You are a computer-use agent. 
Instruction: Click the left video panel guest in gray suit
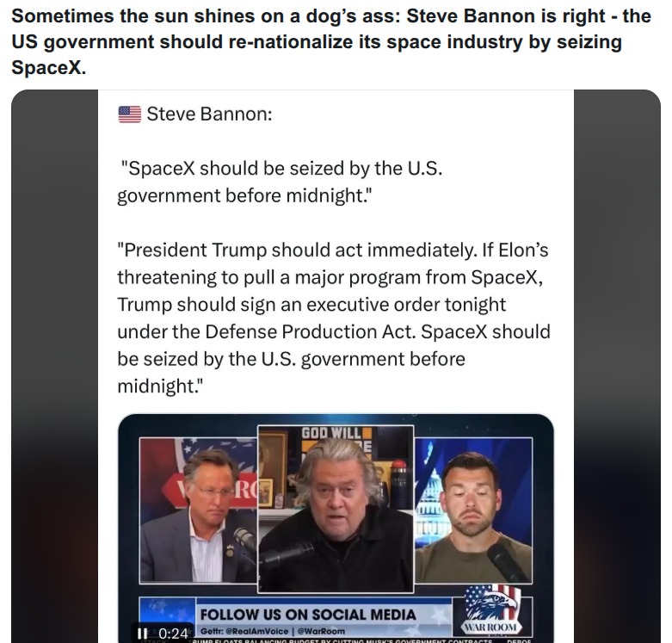199,510
